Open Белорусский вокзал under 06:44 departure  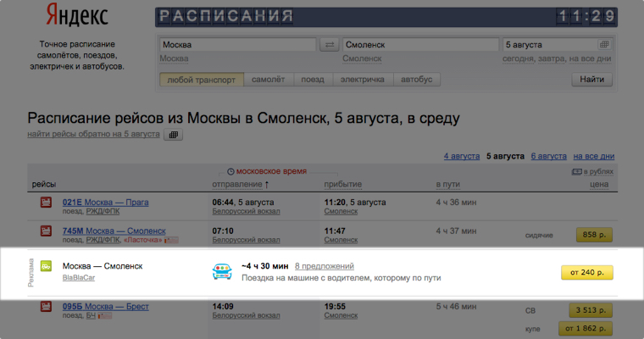tap(246, 211)
